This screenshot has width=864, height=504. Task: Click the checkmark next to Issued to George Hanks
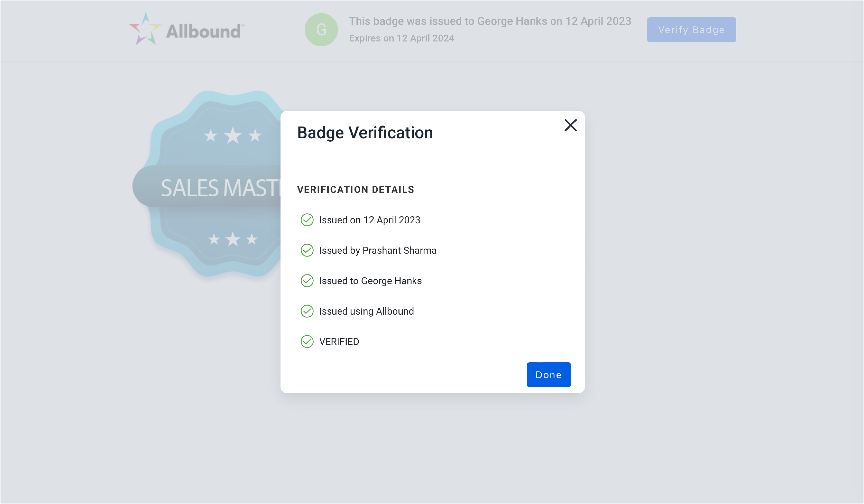click(307, 281)
